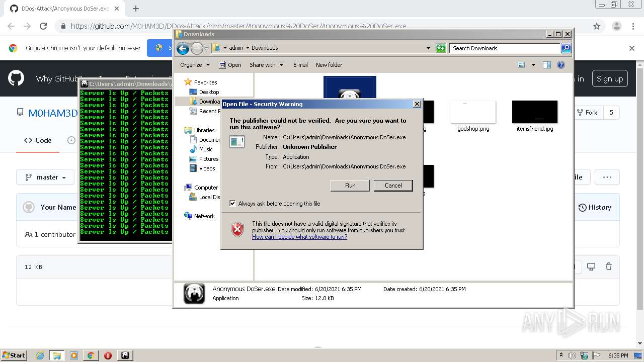Toggle the preview pane icon
Viewport: 644px width, 362px height.
(x=547, y=65)
